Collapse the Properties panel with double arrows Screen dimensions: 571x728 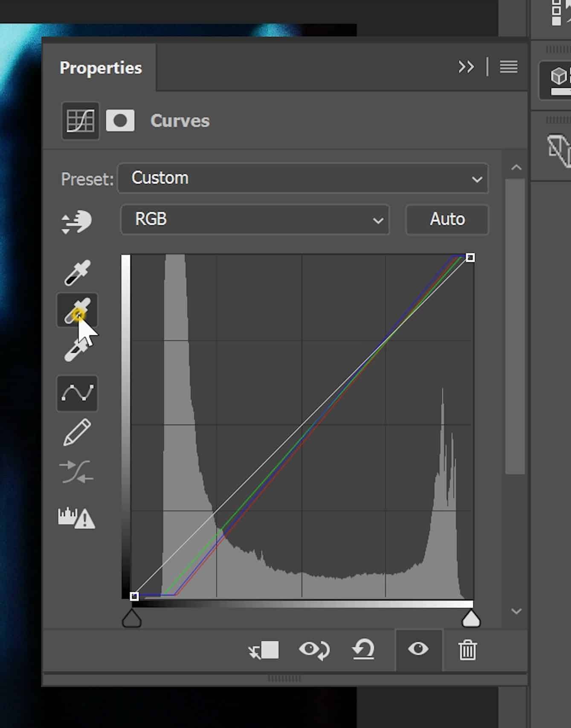[x=466, y=67]
